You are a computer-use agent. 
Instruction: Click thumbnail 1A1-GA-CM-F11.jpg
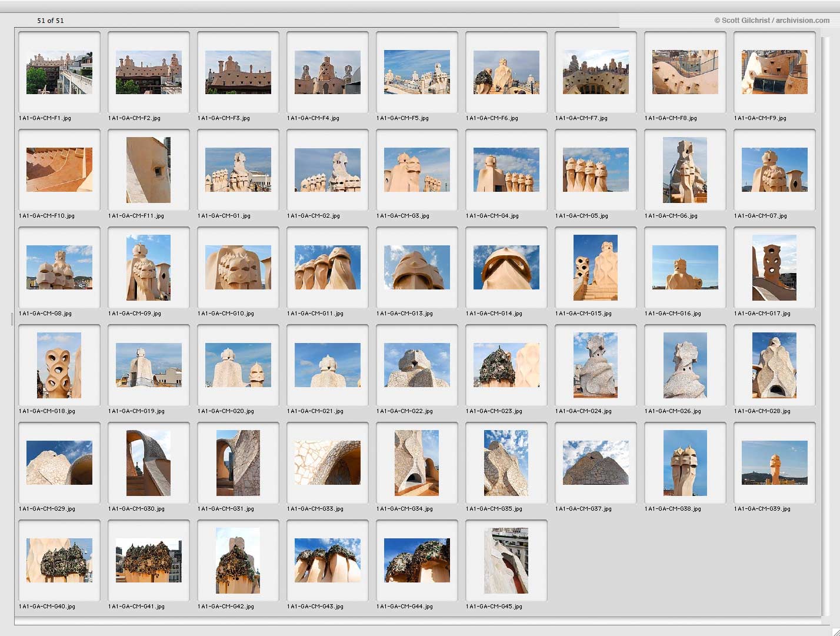[149, 170]
